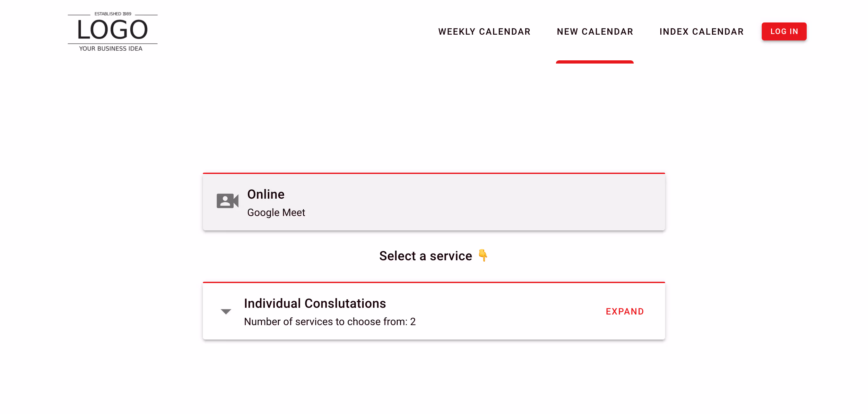Click the 'YOUR BUSINESS IDEA' text under LOGO

click(x=110, y=49)
